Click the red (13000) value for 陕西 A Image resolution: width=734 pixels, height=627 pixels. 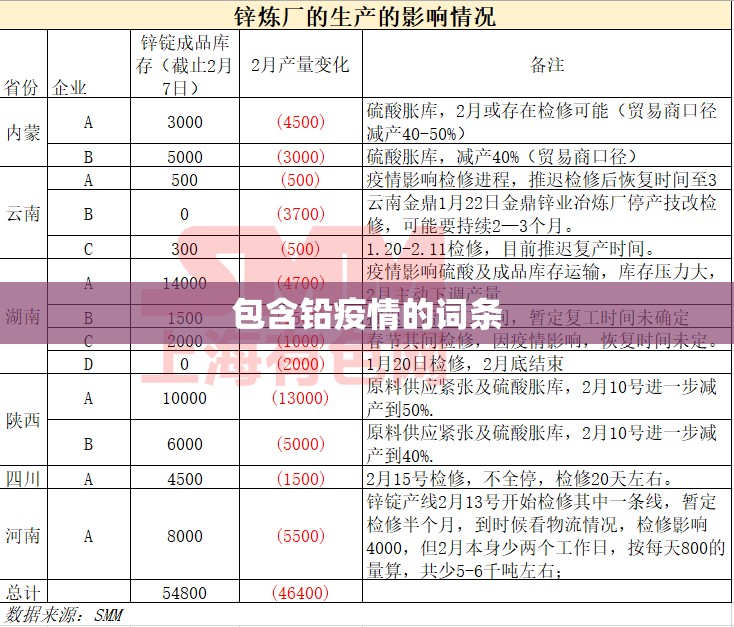click(301, 398)
